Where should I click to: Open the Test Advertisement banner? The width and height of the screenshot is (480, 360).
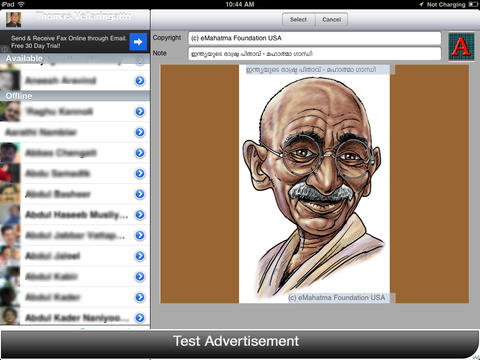point(239,344)
